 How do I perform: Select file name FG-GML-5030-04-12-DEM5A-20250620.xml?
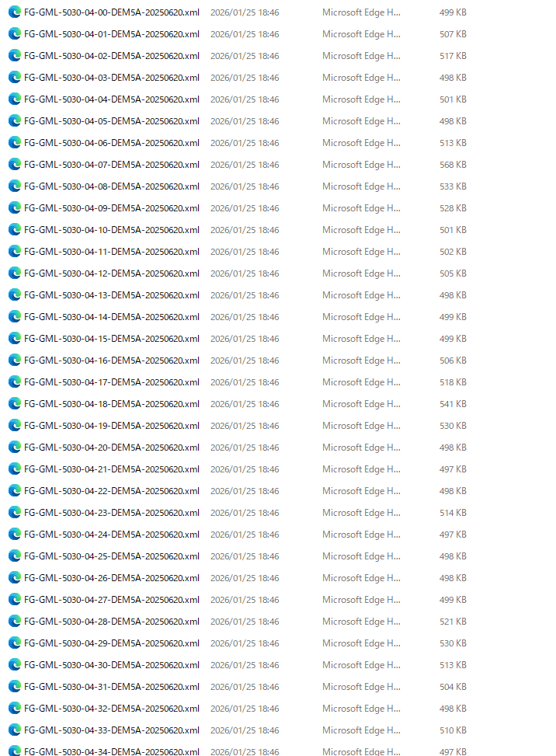[x=112, y=273]
